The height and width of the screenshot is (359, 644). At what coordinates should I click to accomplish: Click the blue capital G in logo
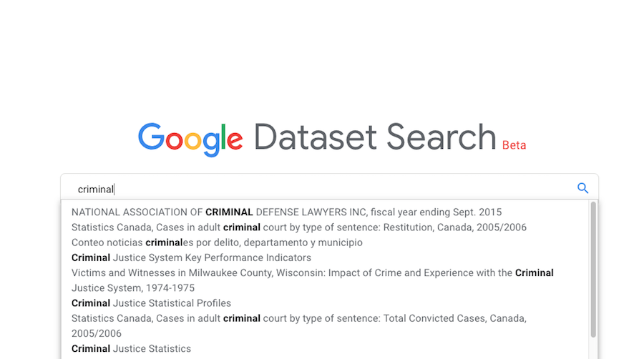point(151,138)
